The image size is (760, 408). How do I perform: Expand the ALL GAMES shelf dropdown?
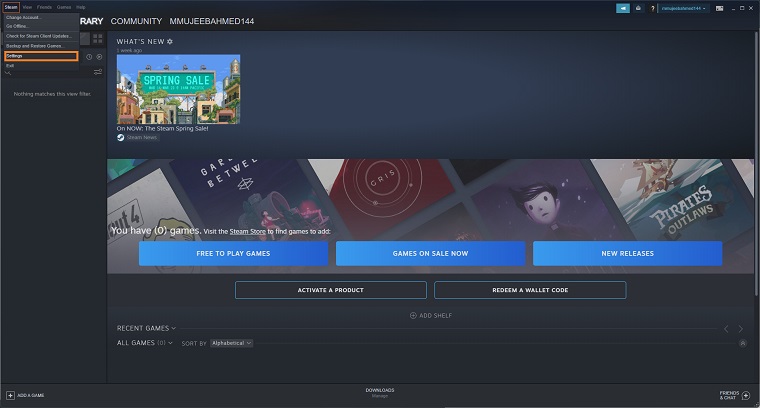click(x=144, y=343)
